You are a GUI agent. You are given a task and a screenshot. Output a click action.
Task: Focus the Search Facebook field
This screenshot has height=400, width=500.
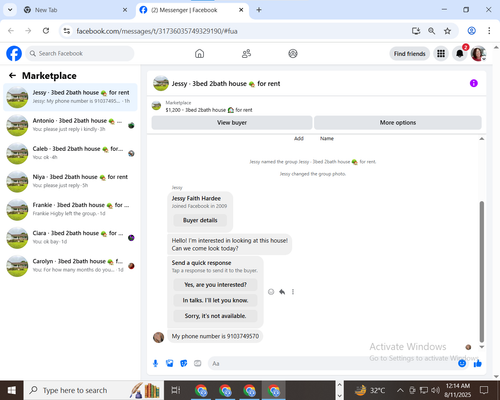(x=80, y=53)
